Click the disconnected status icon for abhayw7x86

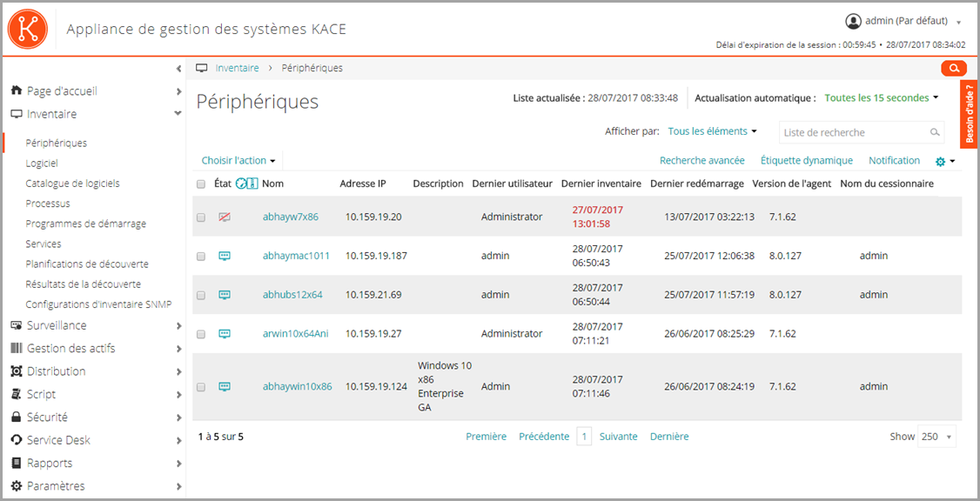(x=224, y=217)
